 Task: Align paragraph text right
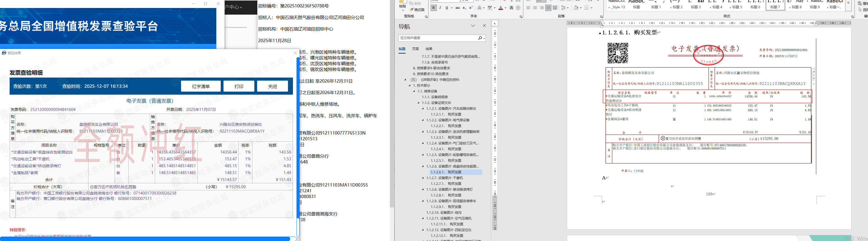[542, 8]
